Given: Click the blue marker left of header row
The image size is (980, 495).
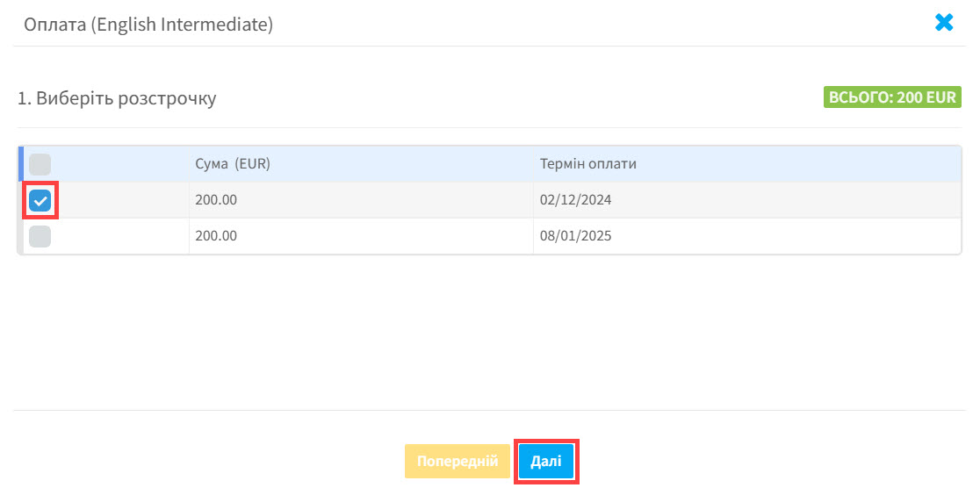Looking at the screenshot, I should pyautogui.click(x=21, y=164).
